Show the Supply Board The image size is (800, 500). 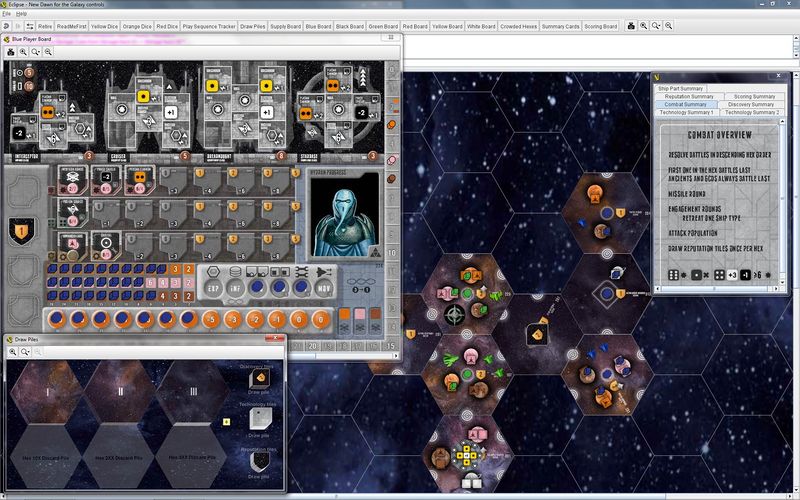coord(285,27)
